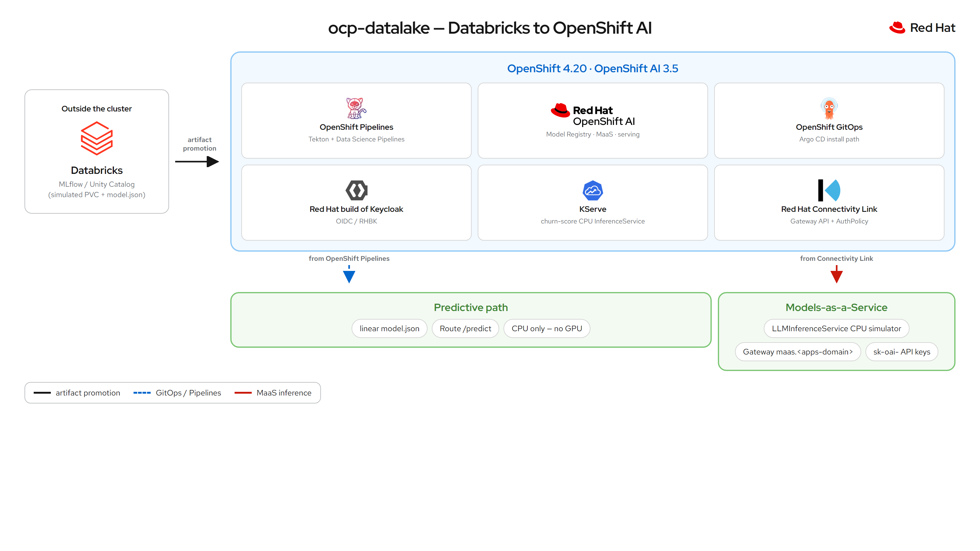Select the 'Route /predict' pill
980x551 pixels.
click(x=465, y=328)
